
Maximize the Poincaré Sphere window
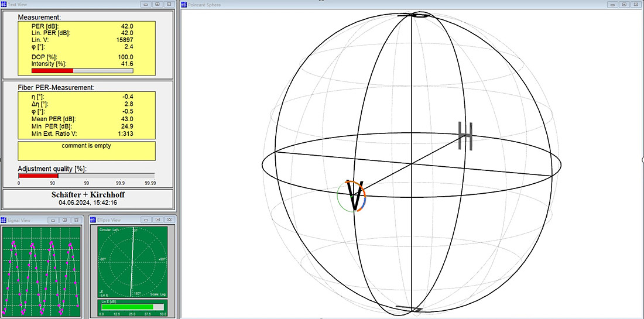(x=625, y=4)
